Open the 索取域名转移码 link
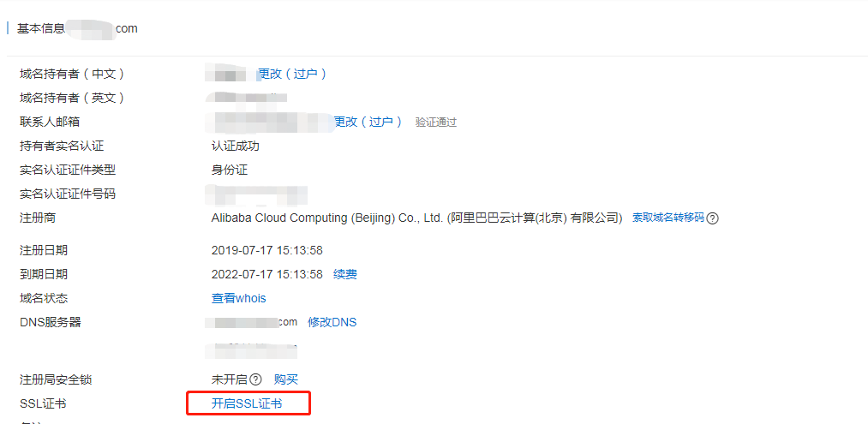This screenshot has width=868, height=424. [x=668, y=218]
